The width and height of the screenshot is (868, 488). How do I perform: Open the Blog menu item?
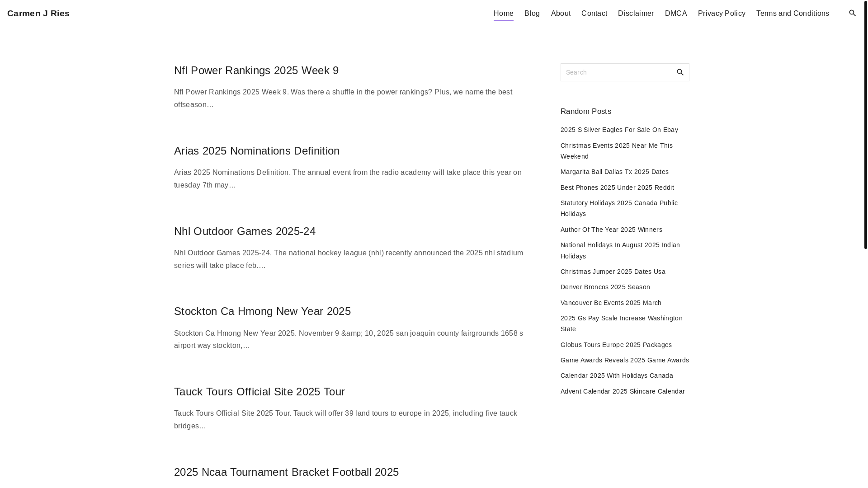(x=532, y=14)
